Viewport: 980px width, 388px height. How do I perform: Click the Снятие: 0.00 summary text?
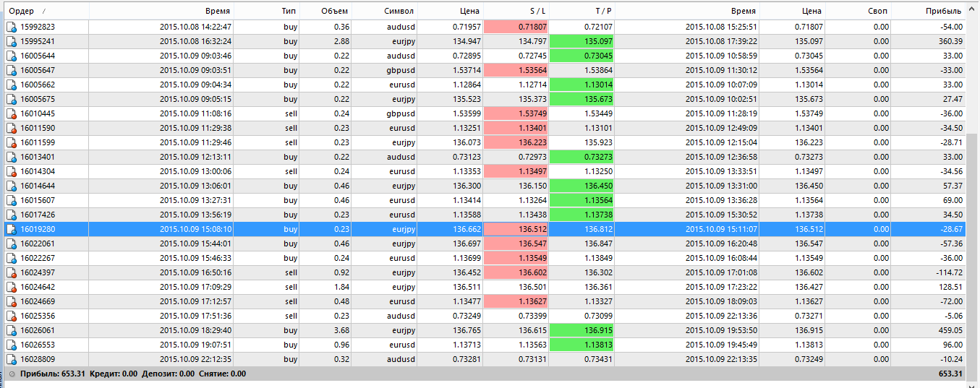coord(223,374)
